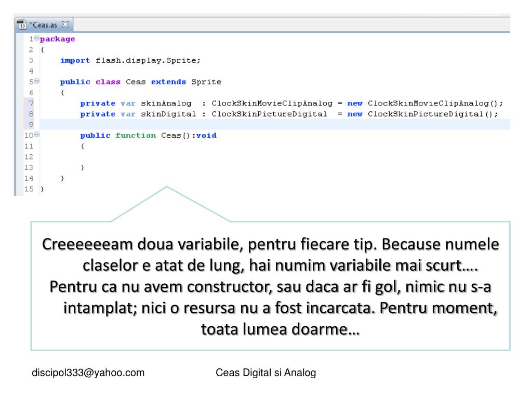Click line number 15 in the gutter
This screenshot has width=532, height=399.
tap(29, 189)
